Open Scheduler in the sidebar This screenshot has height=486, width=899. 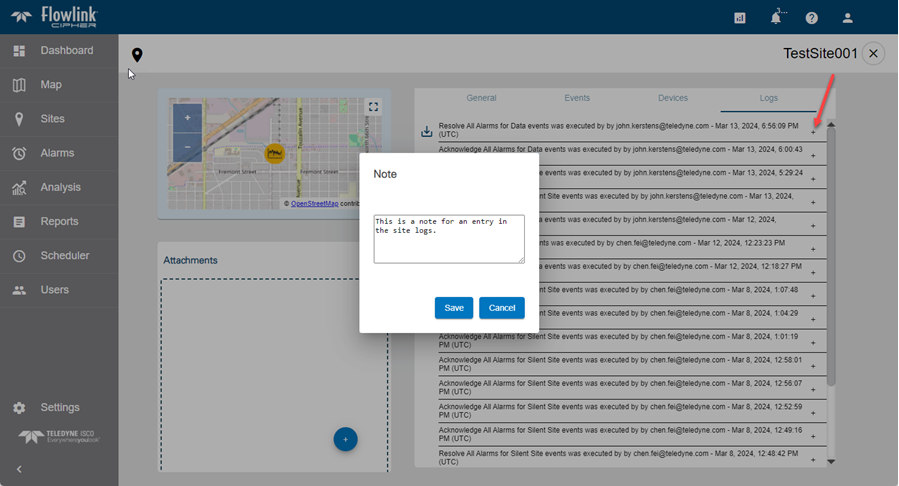(64, 256)
